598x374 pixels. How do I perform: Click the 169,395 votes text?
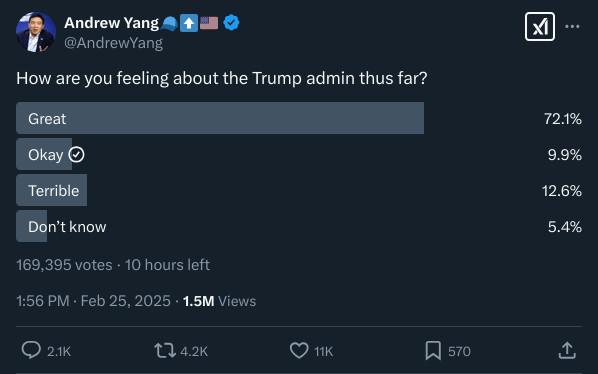click(64, 265)
